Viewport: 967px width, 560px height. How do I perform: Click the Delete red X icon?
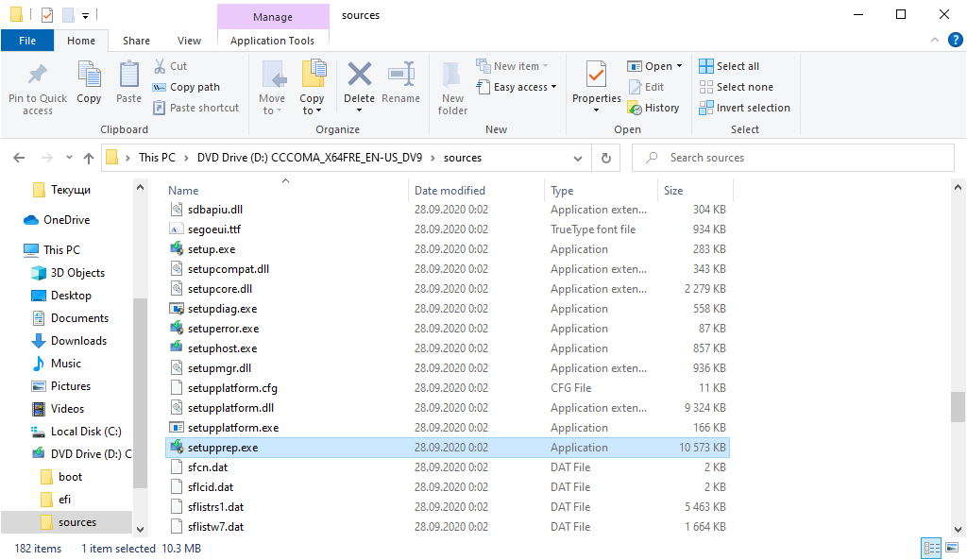click(x=360, y=74)
